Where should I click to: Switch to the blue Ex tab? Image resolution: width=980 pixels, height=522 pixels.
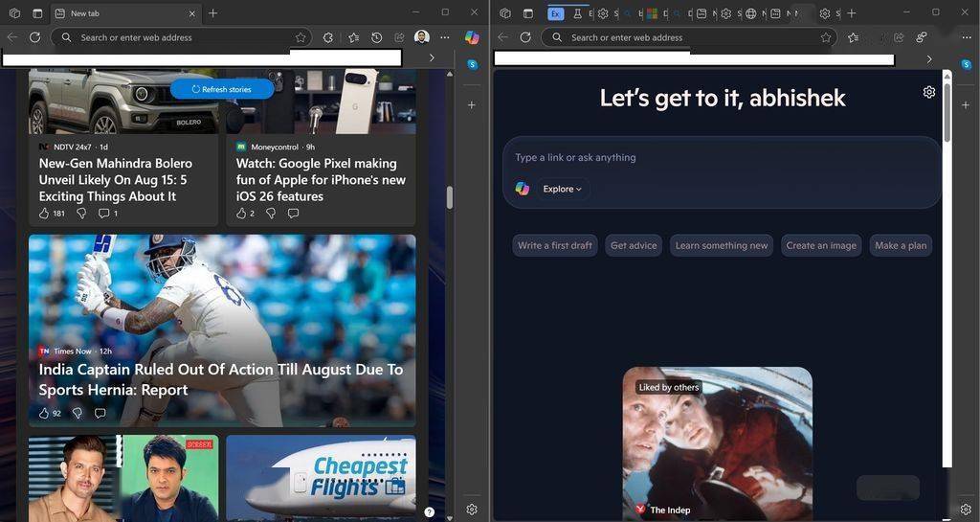pos(556,13)
